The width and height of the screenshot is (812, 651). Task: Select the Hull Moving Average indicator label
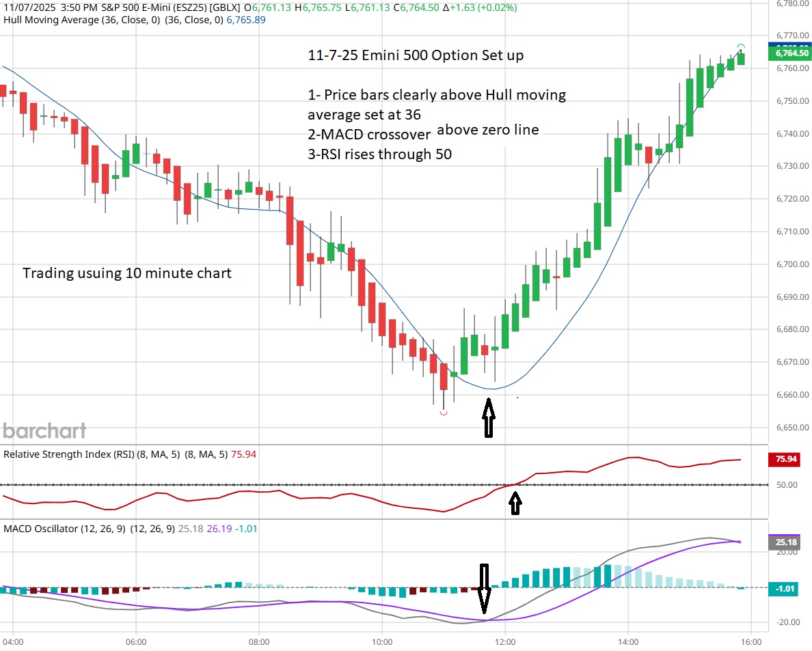(x=134, y=20)
